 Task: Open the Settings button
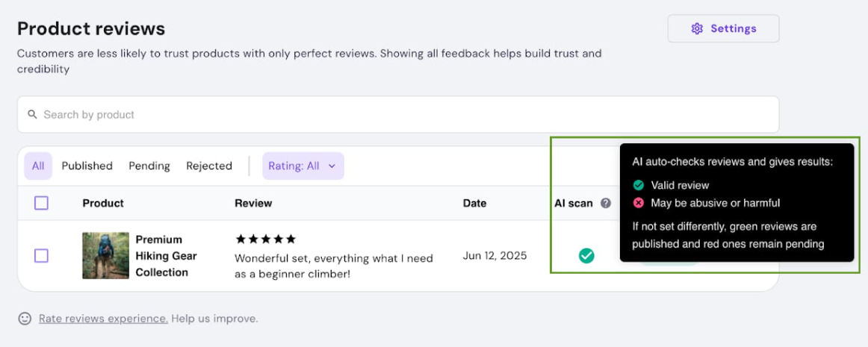point(724,29)
